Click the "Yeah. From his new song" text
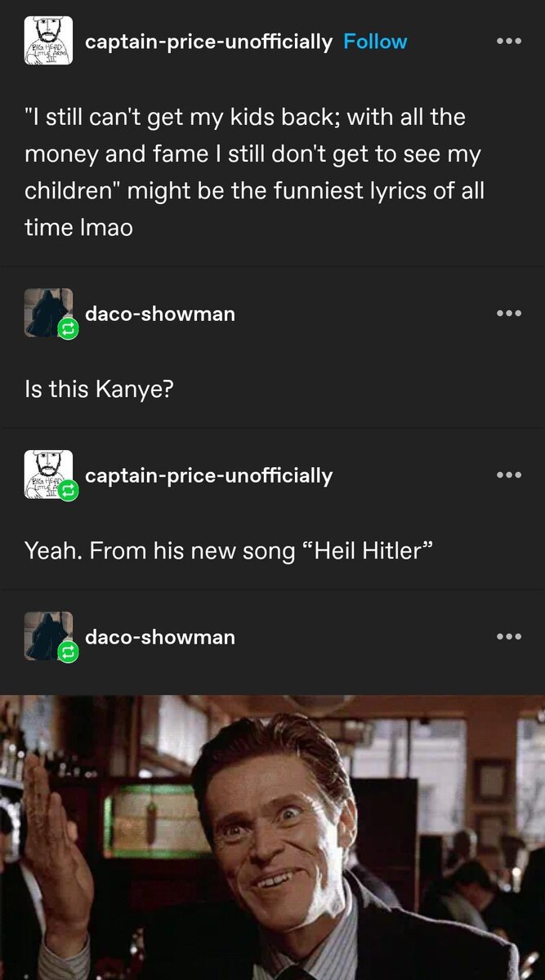Screen dimensions: 545x980 coord(226,551)
